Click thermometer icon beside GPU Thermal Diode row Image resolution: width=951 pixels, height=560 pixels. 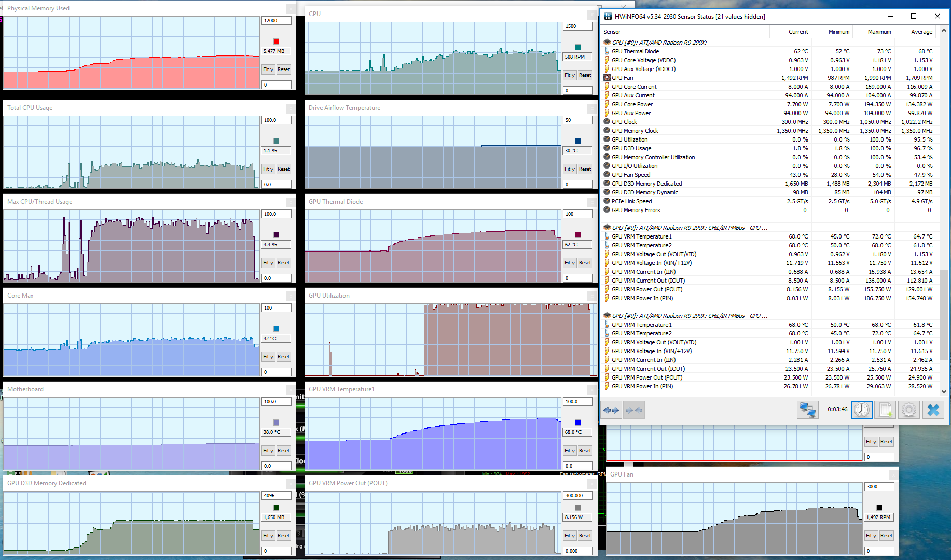(607, 51)
